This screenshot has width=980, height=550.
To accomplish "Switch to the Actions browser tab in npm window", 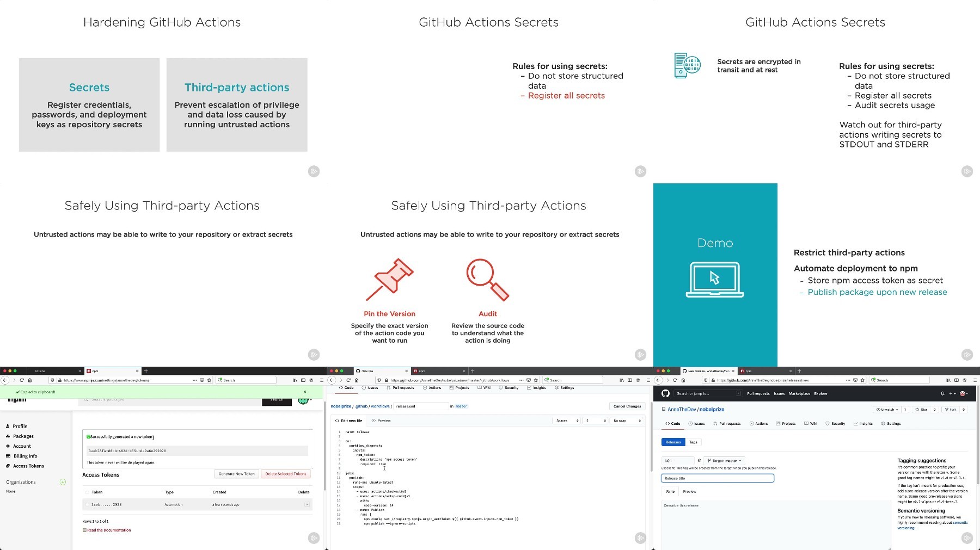I will (54, 371).
